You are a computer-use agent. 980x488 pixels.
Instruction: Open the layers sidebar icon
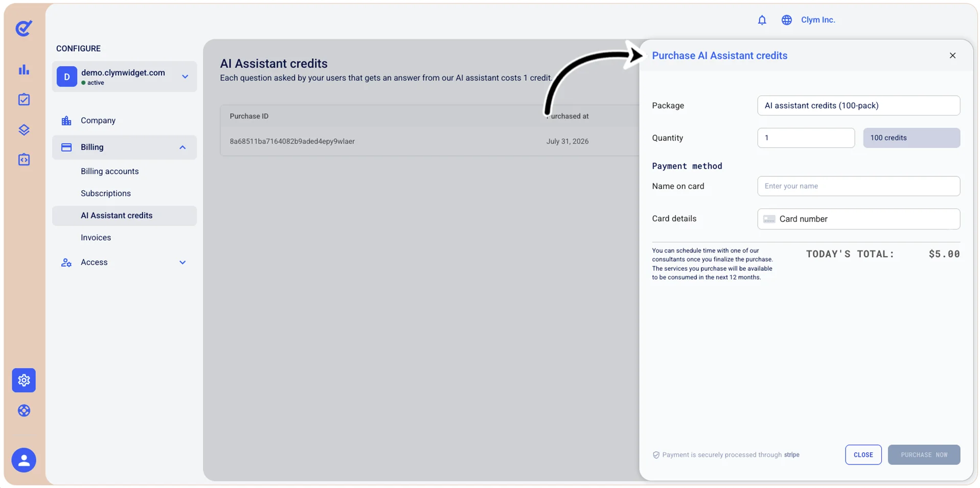[x=24, y=130]
